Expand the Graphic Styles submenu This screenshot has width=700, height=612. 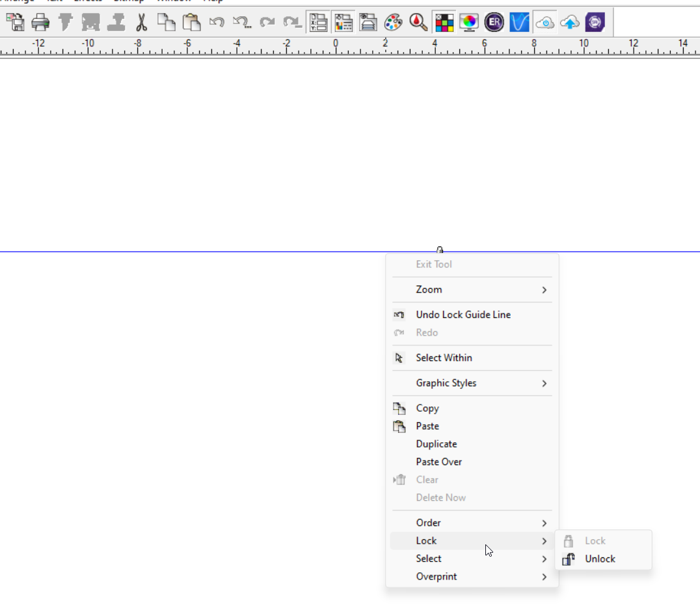point(472,383)
